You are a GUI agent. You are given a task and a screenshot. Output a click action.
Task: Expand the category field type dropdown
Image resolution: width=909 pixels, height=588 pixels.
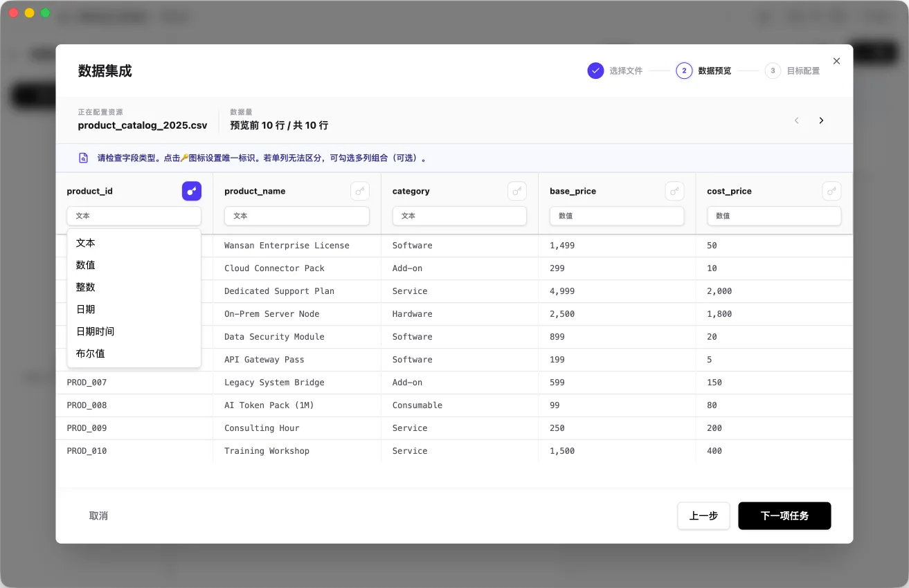[459, 216]
